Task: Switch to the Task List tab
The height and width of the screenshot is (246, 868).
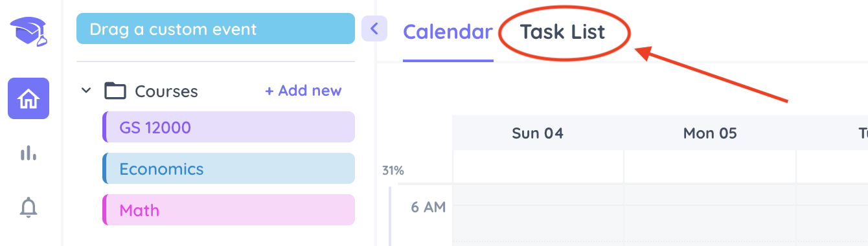Action: coord(562,32)
